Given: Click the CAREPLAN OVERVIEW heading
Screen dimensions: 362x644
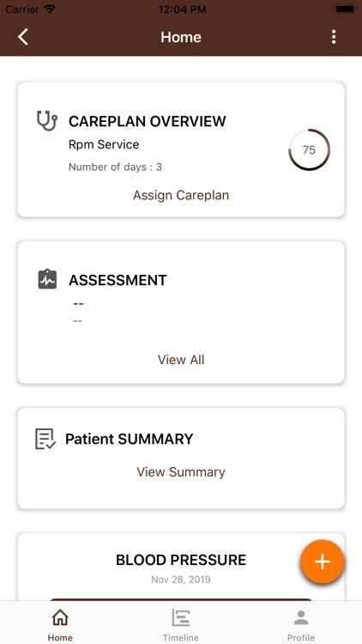Looking at the screenshot, I should [148, 122].
